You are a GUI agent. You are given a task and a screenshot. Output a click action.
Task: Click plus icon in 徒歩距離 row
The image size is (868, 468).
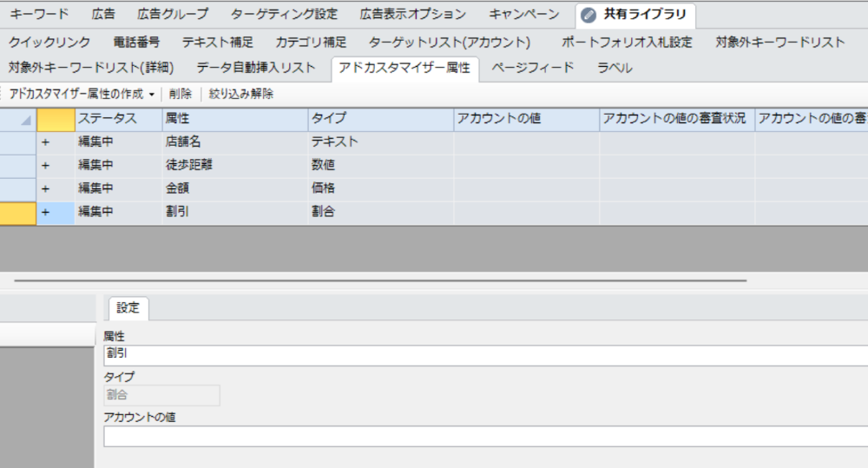pyautogui.click(x=45, y=165)
